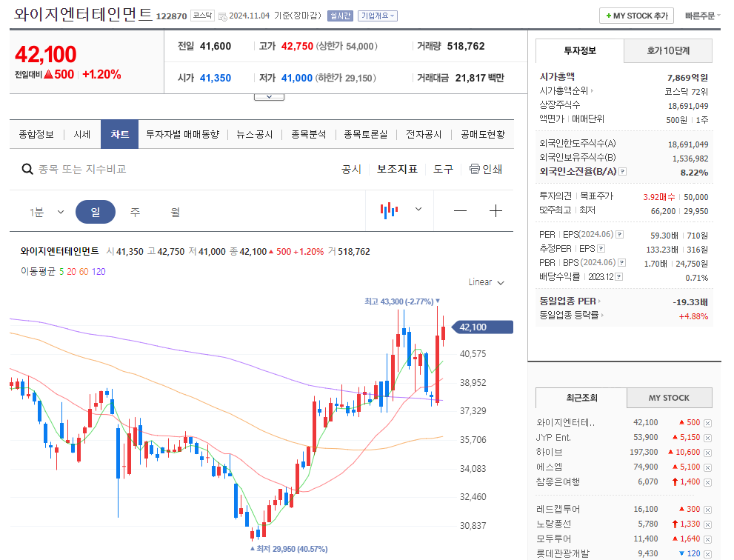Expand 빠른주문 dropdown
Image resolution: width=734 pixels, height=560 pixels.
click(x=701, y=16)
